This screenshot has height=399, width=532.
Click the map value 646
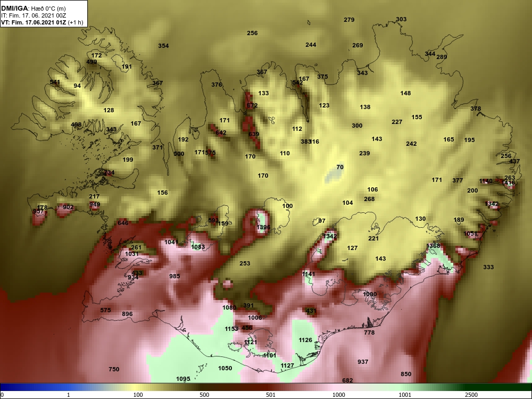coord(123,223)
